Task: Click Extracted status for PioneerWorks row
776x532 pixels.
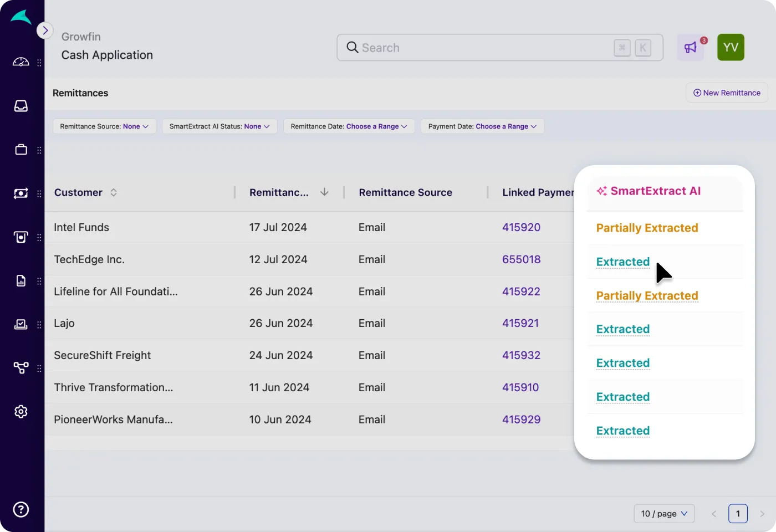Action: point(622,431)
